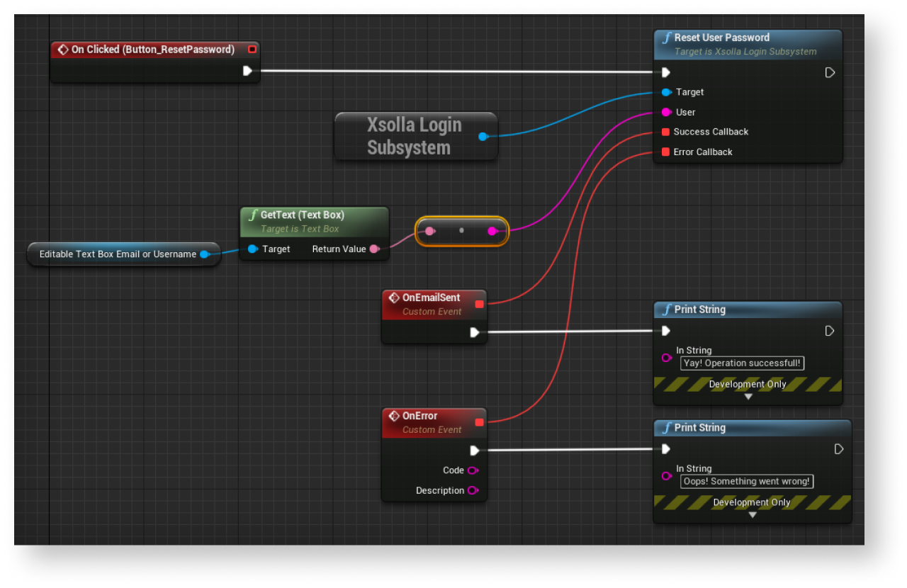The height and width of the screenshot is (588, 907).
Task: Click the Description pin on OnError node
Action: click(x=473, y=490)
